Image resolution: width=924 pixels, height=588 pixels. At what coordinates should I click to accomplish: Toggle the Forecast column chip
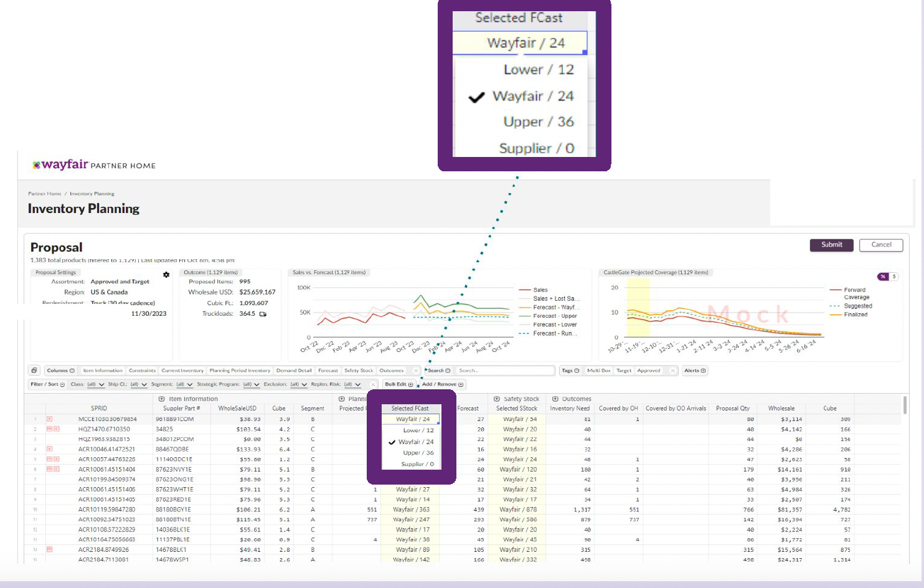pos(328,371)
